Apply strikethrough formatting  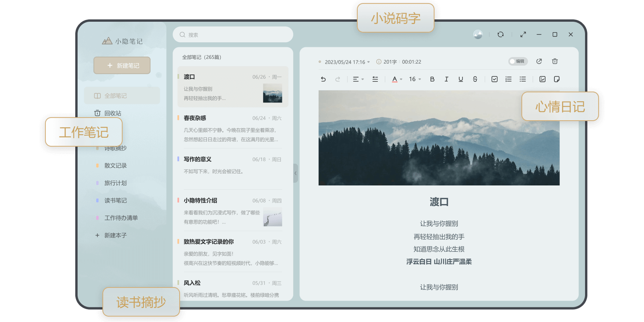click(x=475, y=79)
